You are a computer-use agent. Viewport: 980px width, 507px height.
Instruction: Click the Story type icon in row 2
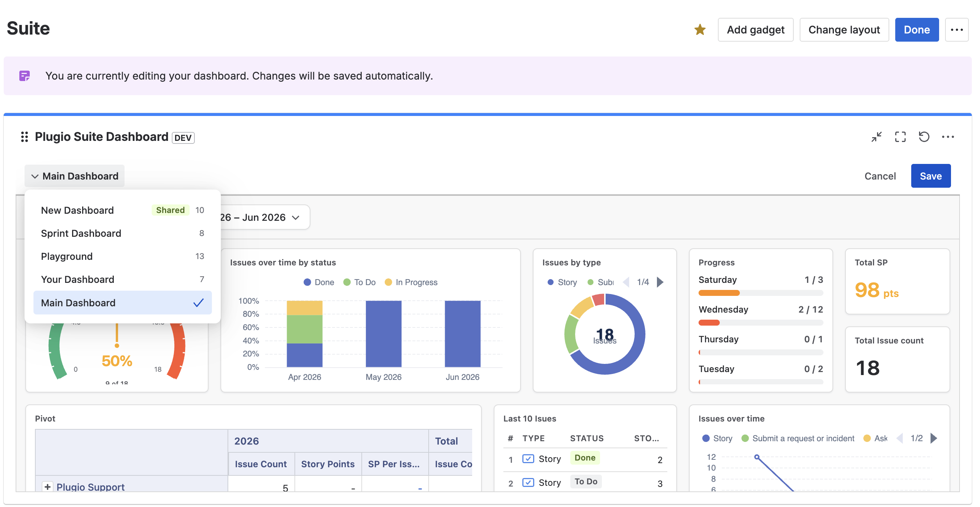528,482
